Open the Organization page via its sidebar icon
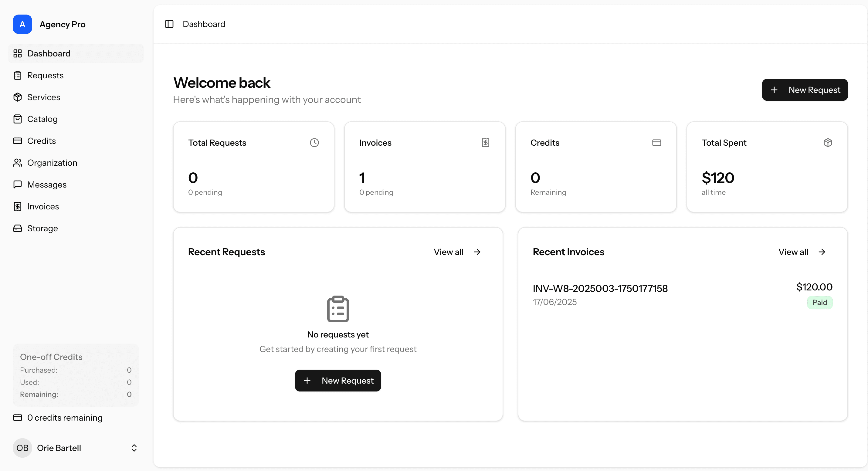The height and width of the screenshot is (471, 868). [x=18, y=163]
